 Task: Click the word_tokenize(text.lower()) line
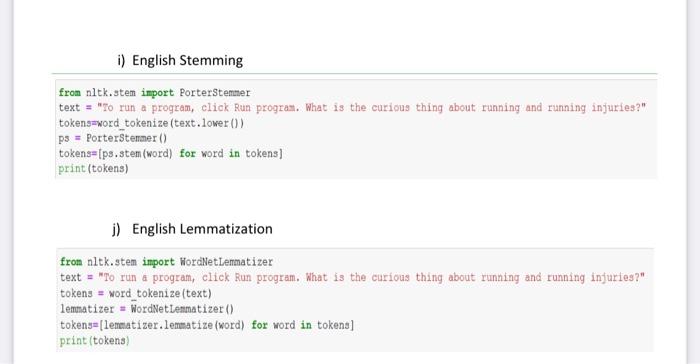pyautogui.click(x=151, y=123)
